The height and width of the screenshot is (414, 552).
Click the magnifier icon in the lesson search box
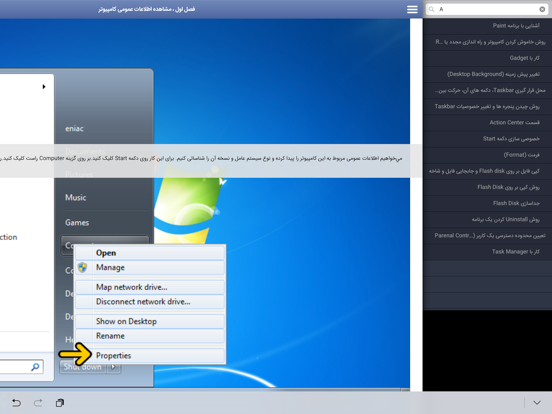(431, 9)
